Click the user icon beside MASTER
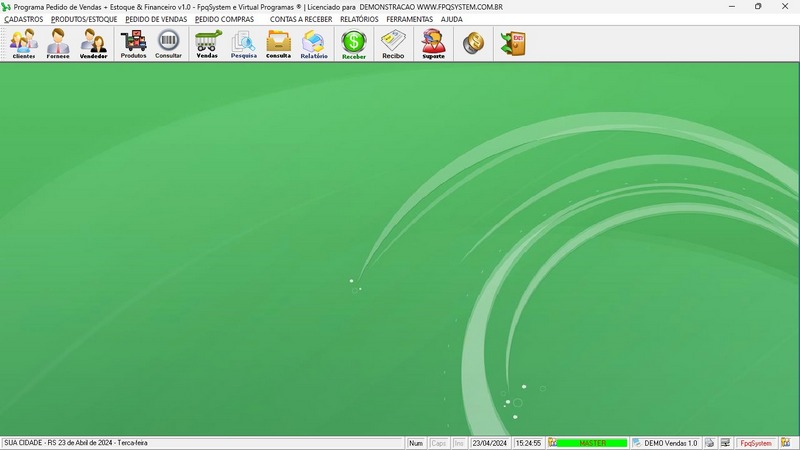 click(x=553, y=443)
